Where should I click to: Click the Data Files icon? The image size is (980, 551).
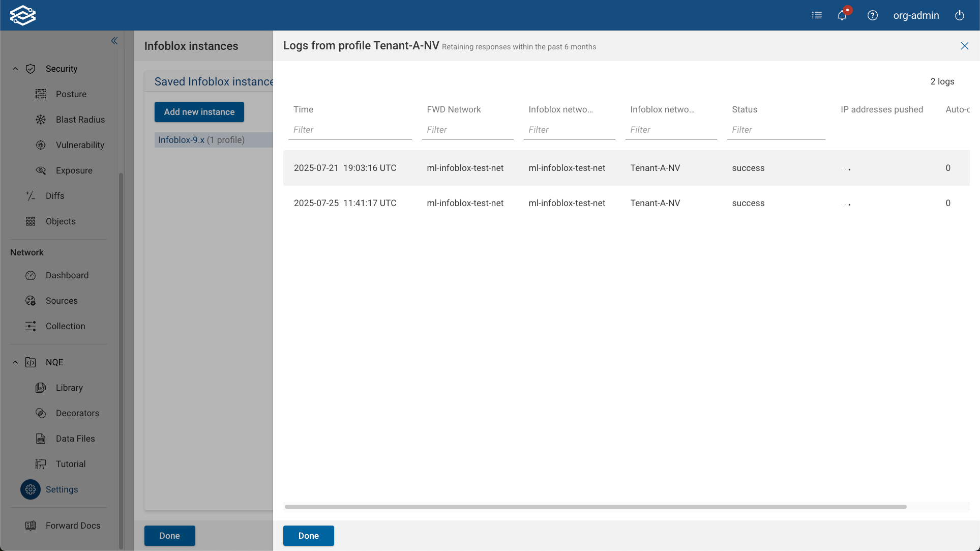point(41,439)
